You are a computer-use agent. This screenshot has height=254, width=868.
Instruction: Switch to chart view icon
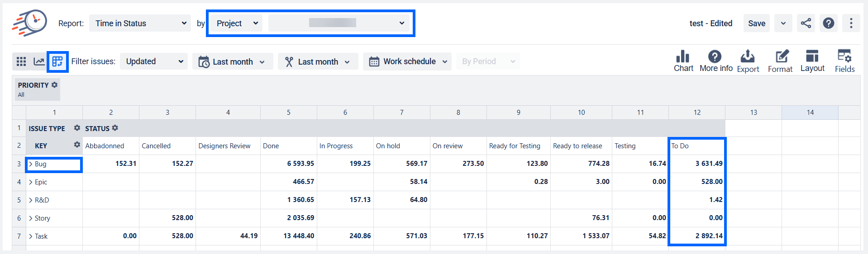[x=39, y=61]
